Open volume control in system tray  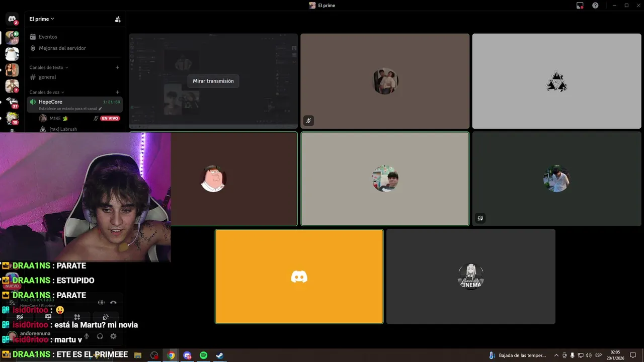pos(589,355)
